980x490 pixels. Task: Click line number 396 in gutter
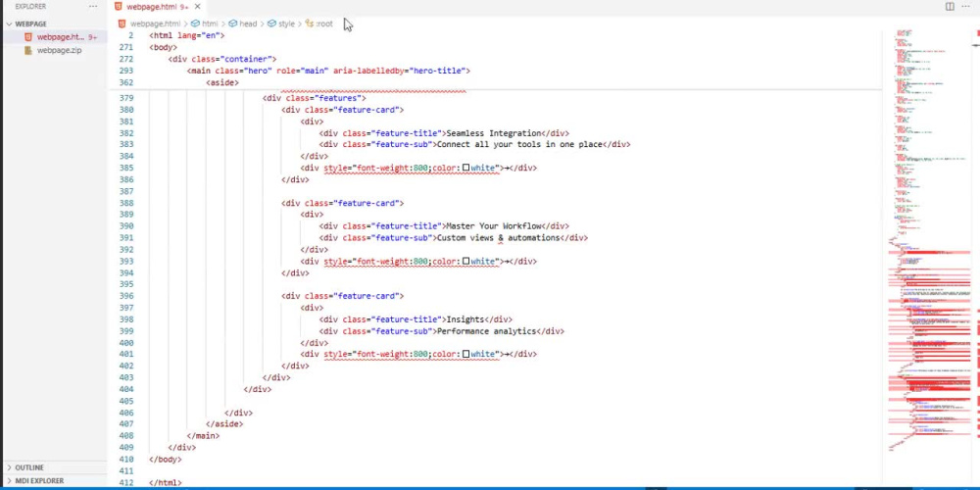pyautogui.click(x=126, y=296)
